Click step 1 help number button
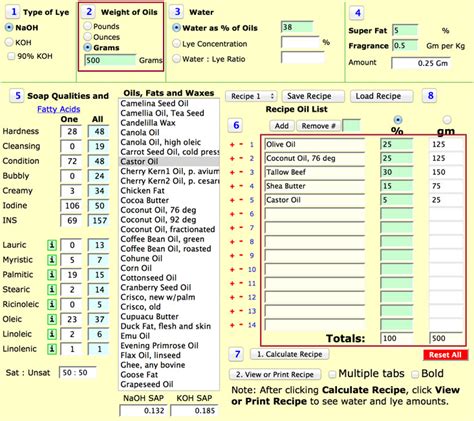This screenshot has height=421, width=474. [x=14, y=12]
